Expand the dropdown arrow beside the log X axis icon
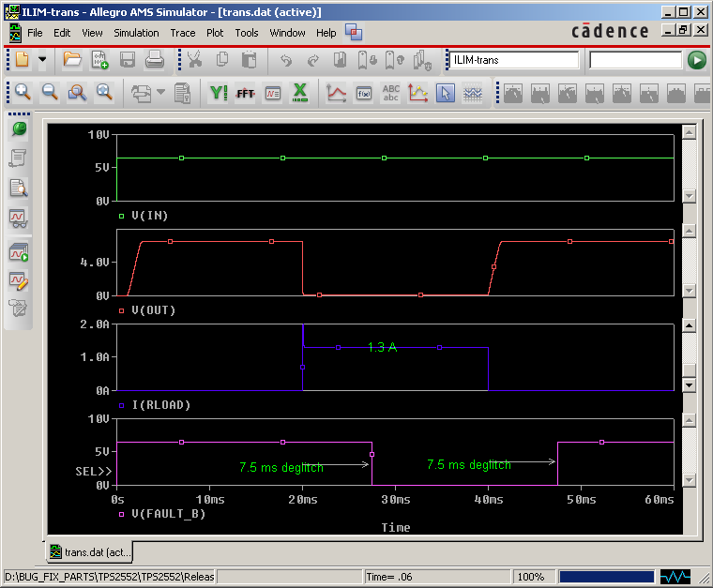 (x=160, y=93)
